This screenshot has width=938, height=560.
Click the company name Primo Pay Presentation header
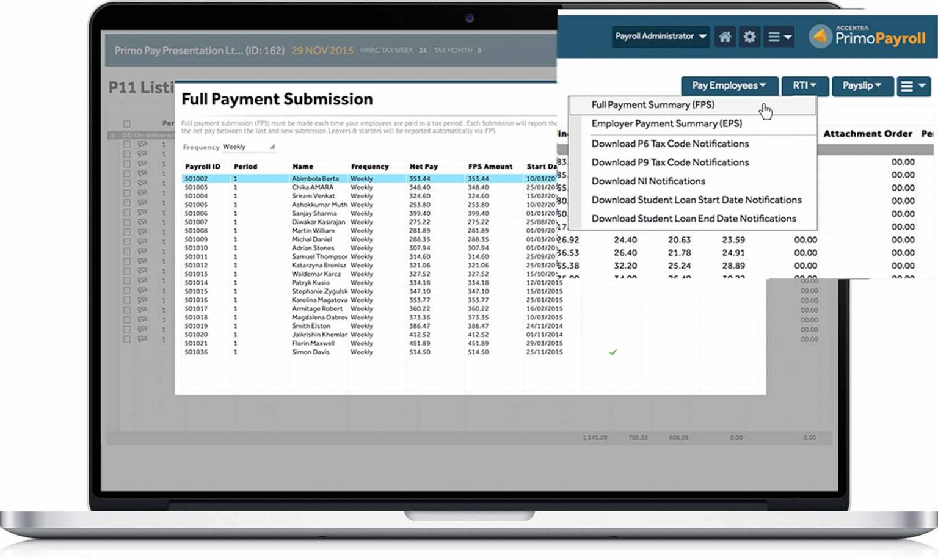pos(200,51)
